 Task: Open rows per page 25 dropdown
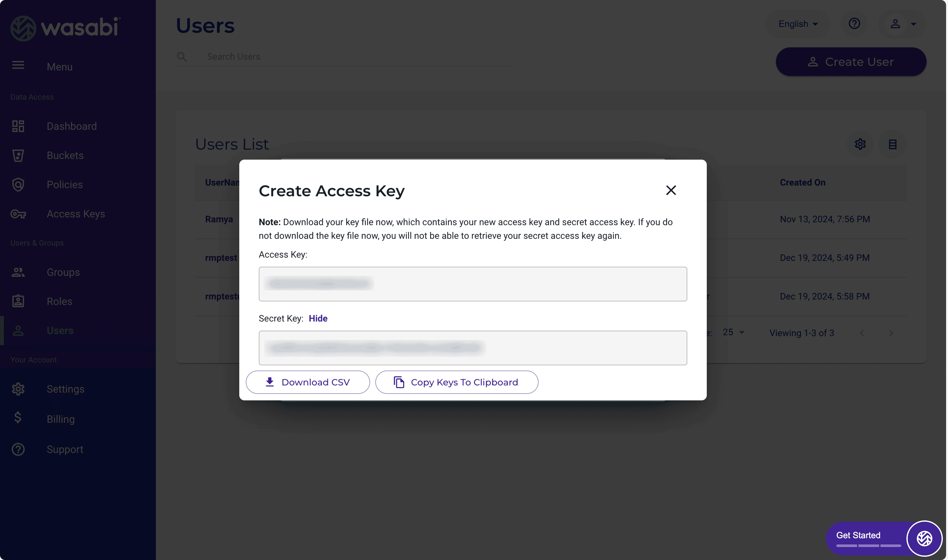(733, 333)
